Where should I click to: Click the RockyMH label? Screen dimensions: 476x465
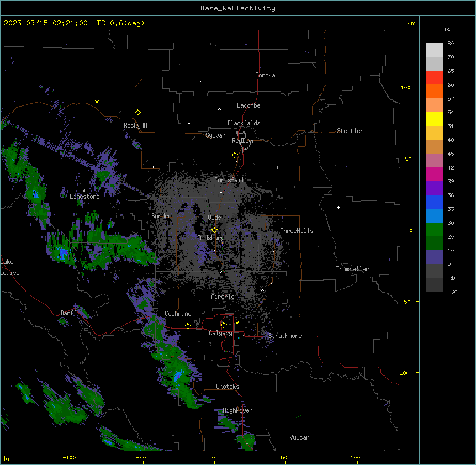pyautogui.click(x=135, y=125)
